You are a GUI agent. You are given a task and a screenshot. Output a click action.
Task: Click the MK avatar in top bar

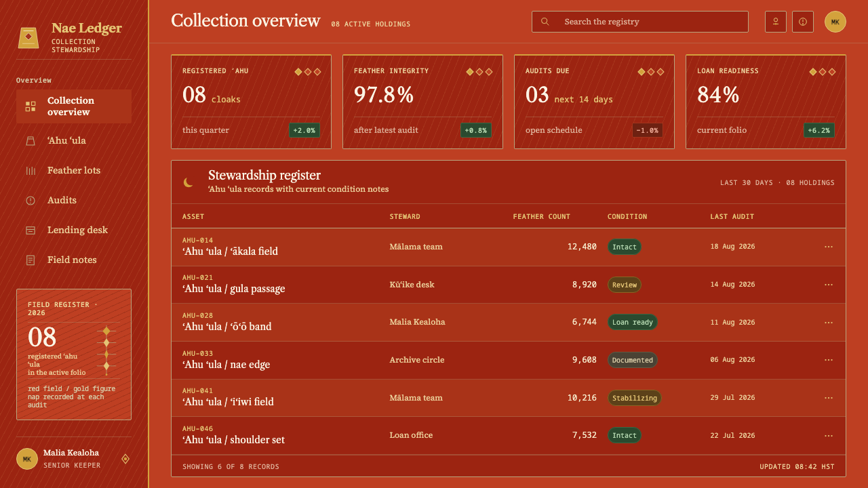pyautogui.click(x=835, y=22)
